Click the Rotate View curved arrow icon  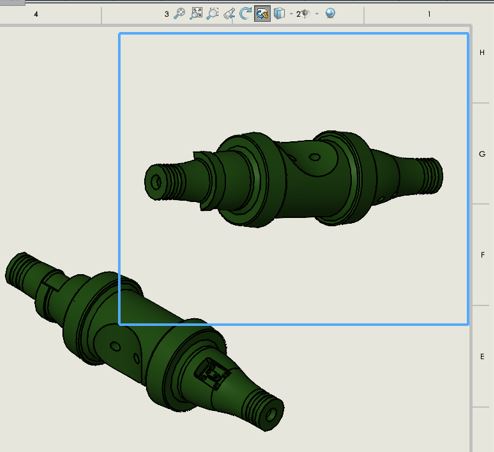click(245, 14)
